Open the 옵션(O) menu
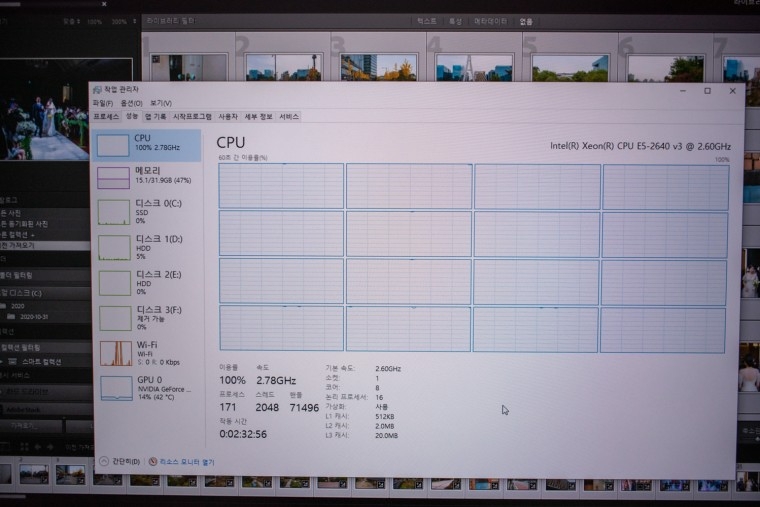 pos(131,103)
